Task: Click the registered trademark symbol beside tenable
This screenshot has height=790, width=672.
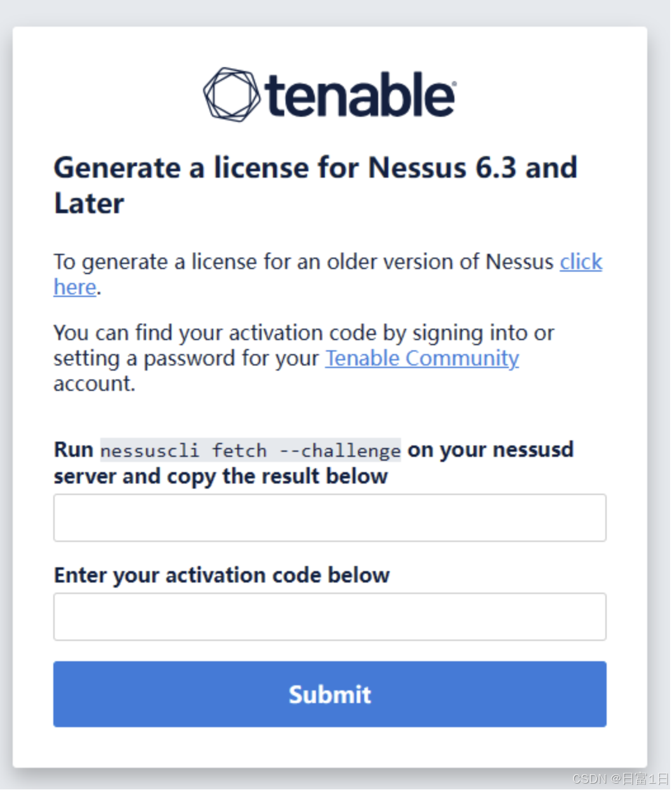Action: (x=453, y=84)
